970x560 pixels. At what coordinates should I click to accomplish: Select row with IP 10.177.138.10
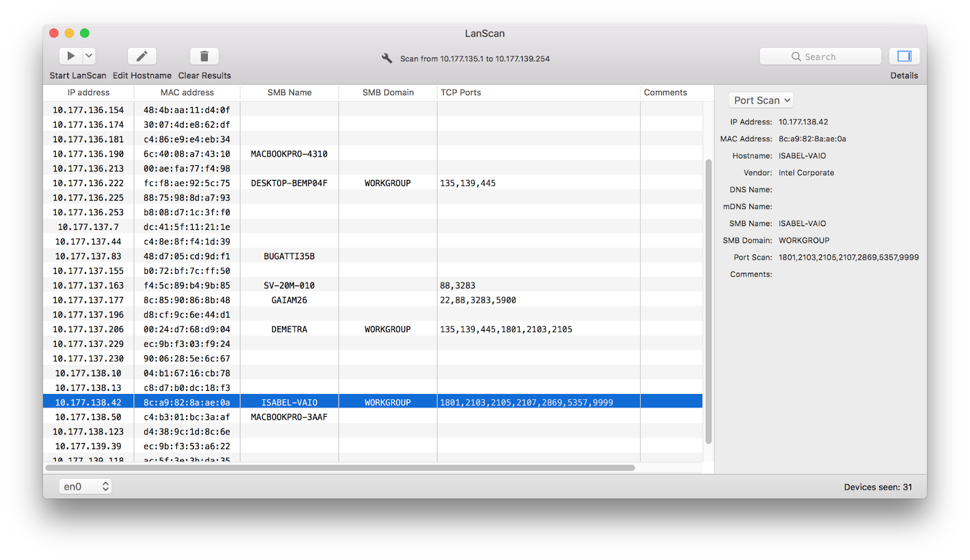[x=373, y=373]
